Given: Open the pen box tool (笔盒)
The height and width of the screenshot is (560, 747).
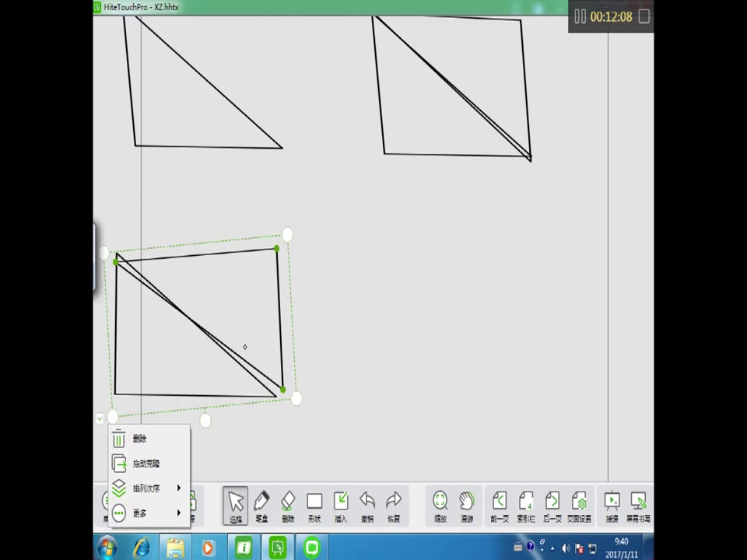Looking at the screenshot, I should tap(261, 504).
